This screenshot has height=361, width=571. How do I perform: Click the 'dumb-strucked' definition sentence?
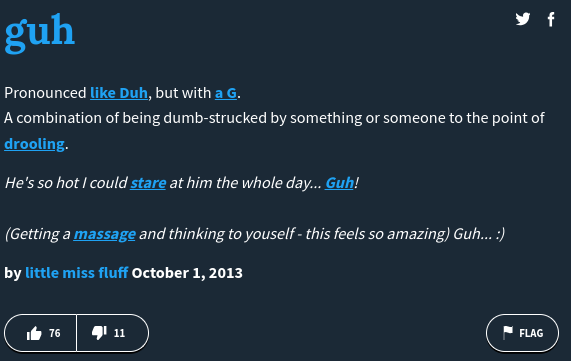click(x=274, y=118)
